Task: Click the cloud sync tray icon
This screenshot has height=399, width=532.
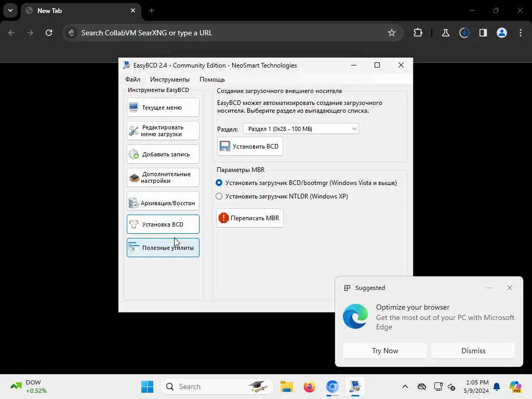Action: click(x=422, y=387)
